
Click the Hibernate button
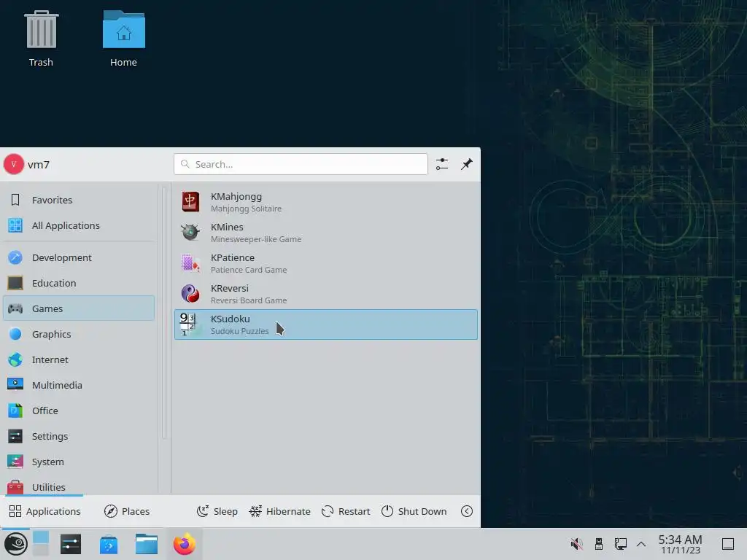(x=279, y=511)
